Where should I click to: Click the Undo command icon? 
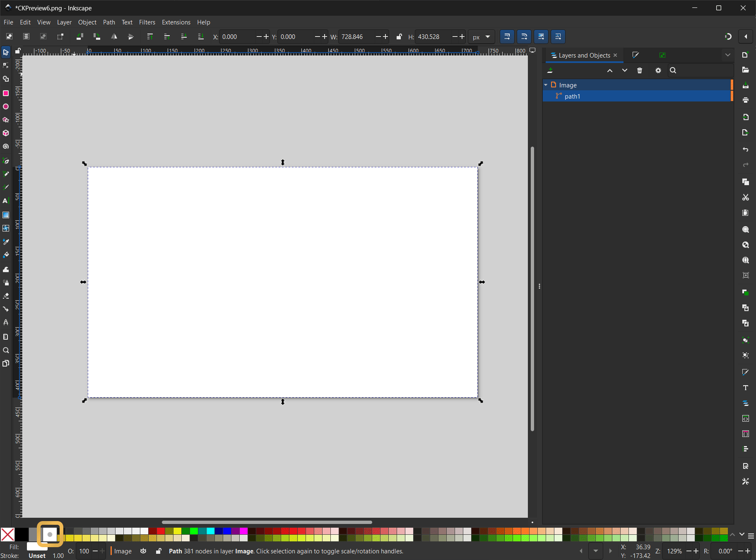746,149
